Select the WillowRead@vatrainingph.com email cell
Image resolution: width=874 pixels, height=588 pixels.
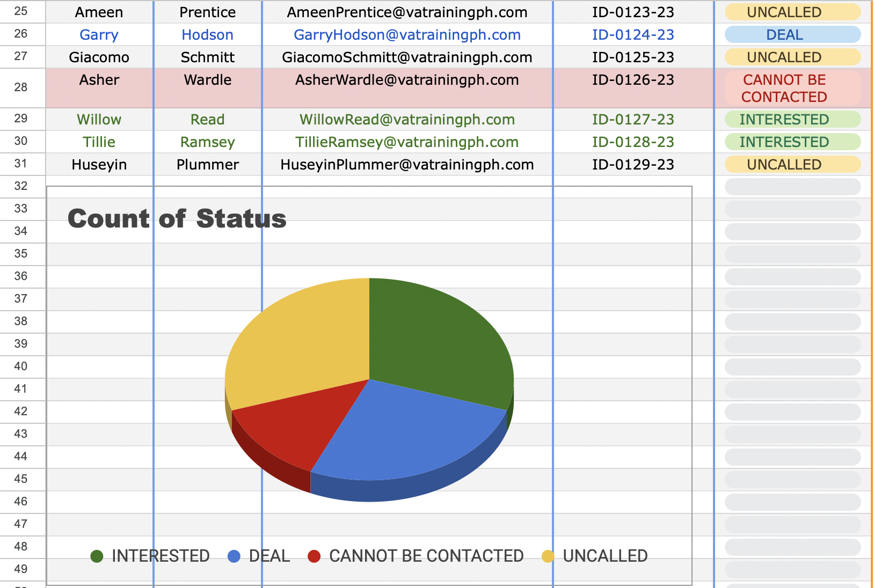pos(407,120)
